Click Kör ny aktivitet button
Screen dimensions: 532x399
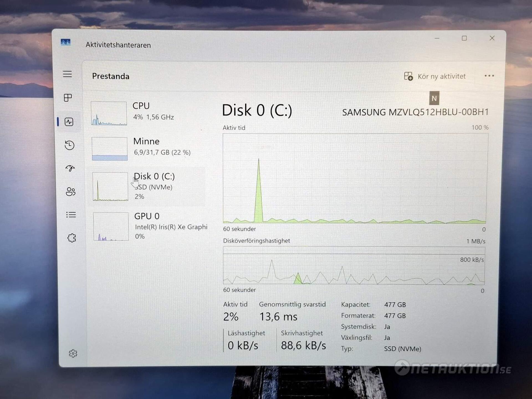click(435, 76)
